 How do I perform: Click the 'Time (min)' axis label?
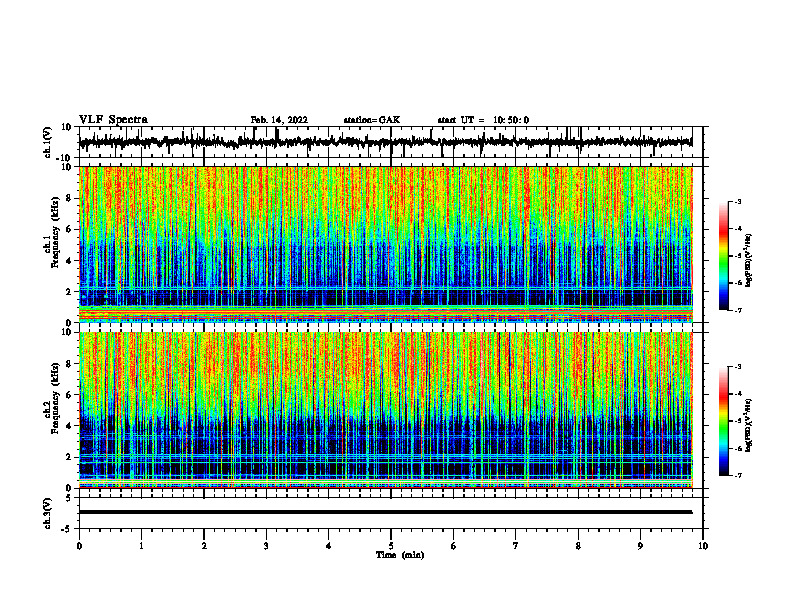click(x=400, y=555)
